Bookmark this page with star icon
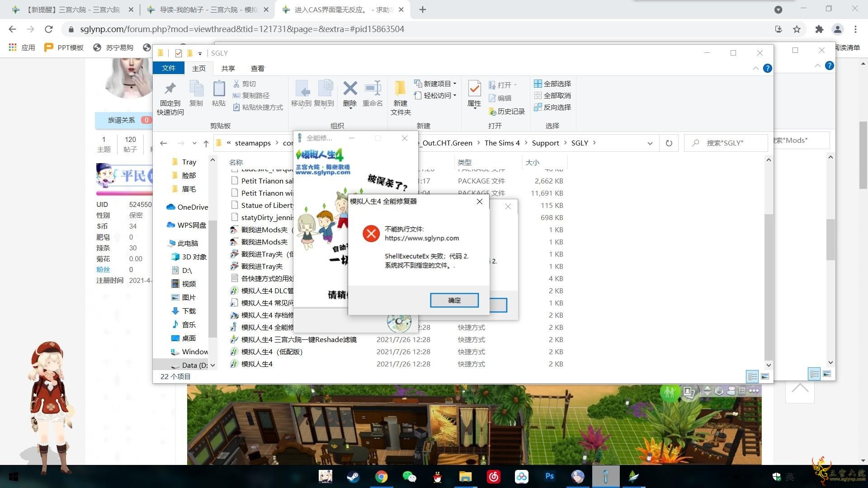Viewport: 868px width, 488px height. tap(797, 29)
